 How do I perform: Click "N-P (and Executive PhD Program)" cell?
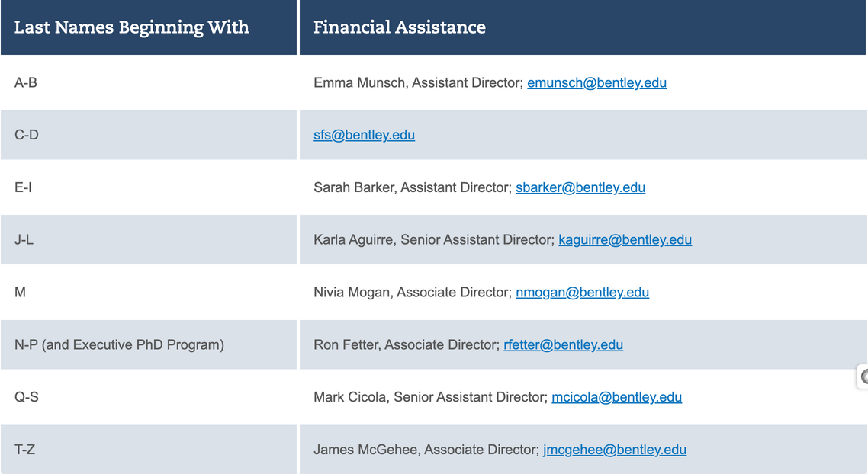coord(119,345)
